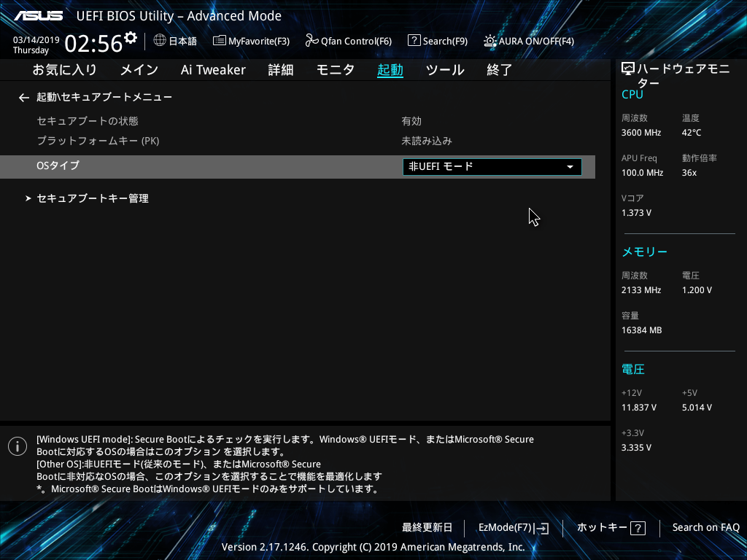This screenshot has height=560, width=747.
Task: Click the gear icon next to the clock
Action: coord(131,38)
